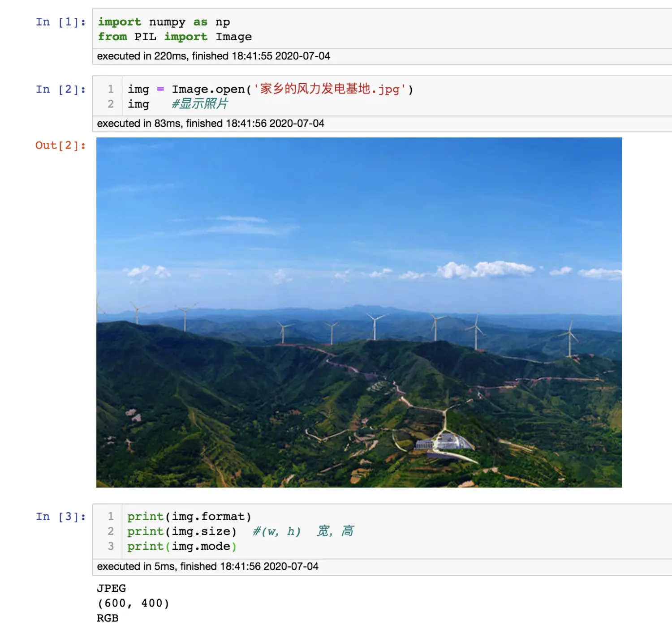Click the print(img.format) code line
Image resolution: width=672 pixels, height=633 pixels.
tap(189, 517)
